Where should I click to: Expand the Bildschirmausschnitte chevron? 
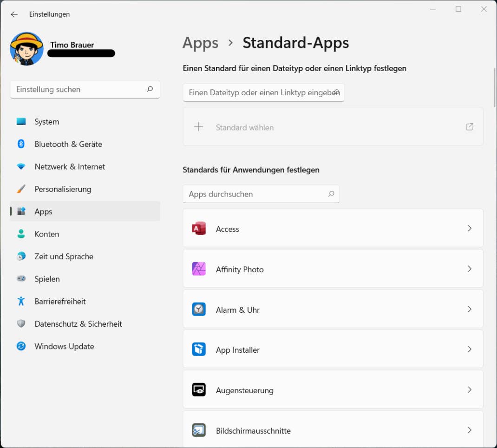pos(470,430)
